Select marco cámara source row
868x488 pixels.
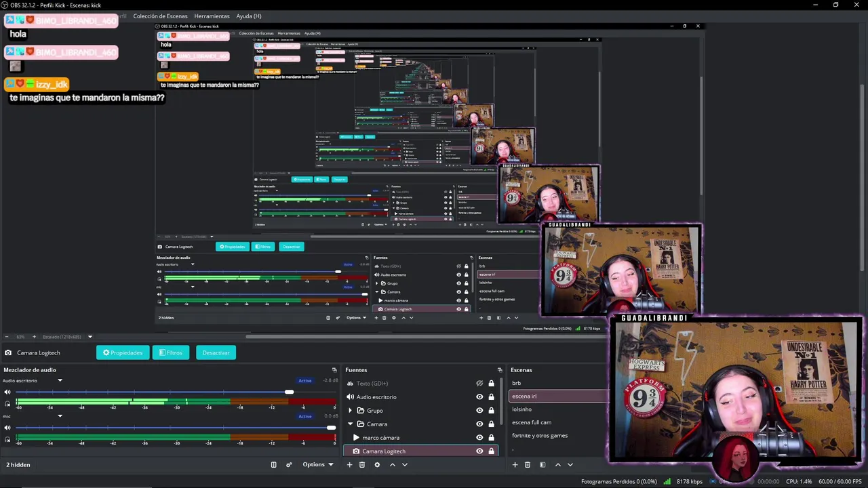click(420, 438)
